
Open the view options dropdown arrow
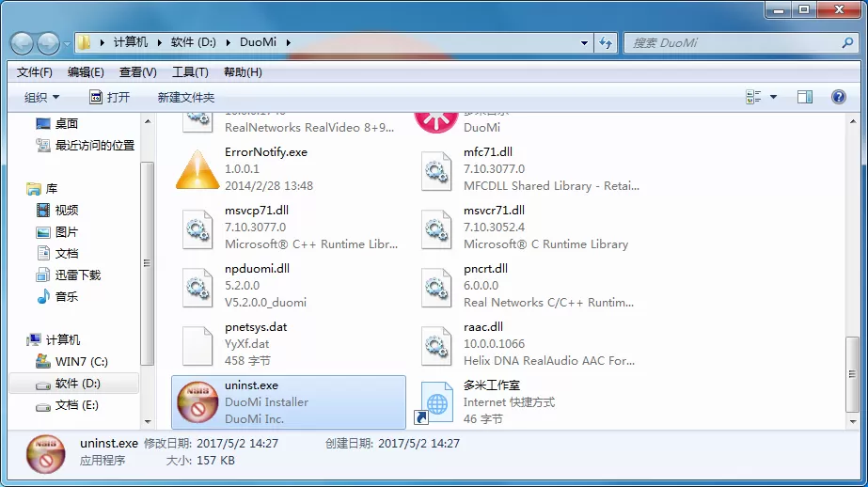[x=773, y=98]
